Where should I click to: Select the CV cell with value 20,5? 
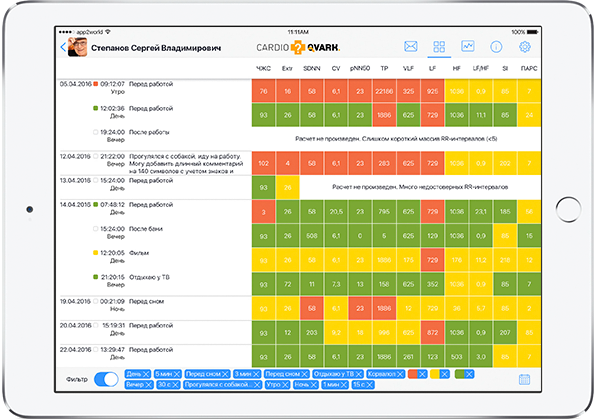click(x=336, y=212)
